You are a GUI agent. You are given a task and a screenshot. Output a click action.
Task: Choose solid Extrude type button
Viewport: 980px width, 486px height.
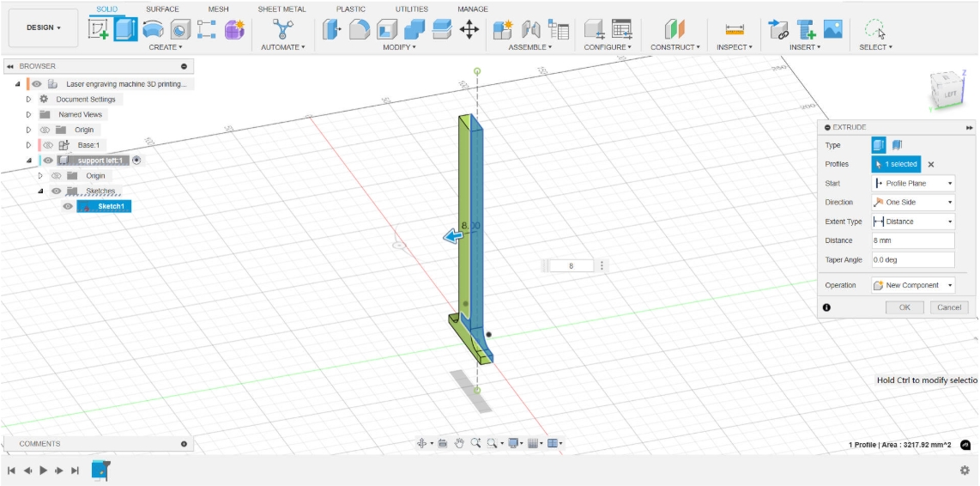tap(879, 145)
